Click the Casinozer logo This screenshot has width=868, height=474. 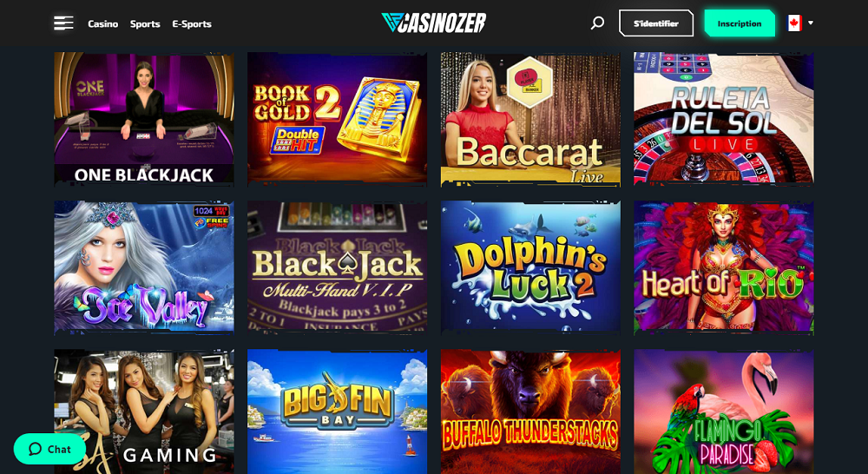coord(434,23)
